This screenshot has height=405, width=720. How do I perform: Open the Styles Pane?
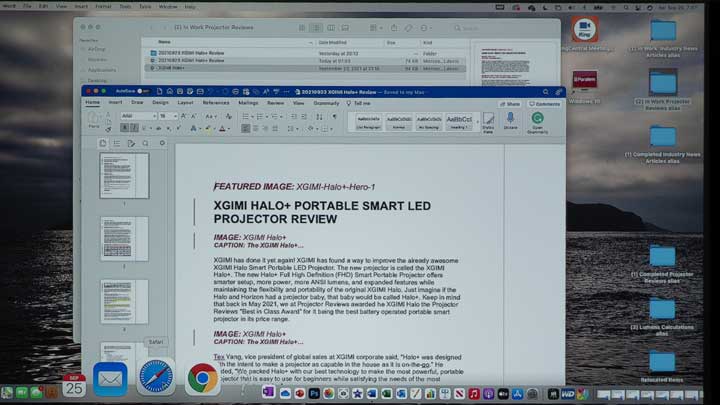pyautogui.click(x=488, y=123)
